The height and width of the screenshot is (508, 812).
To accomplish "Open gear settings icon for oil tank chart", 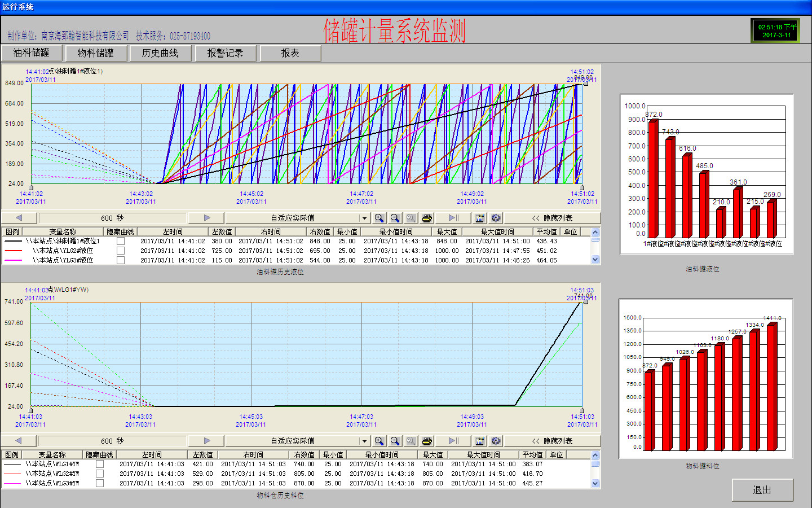I will [496, 218].
